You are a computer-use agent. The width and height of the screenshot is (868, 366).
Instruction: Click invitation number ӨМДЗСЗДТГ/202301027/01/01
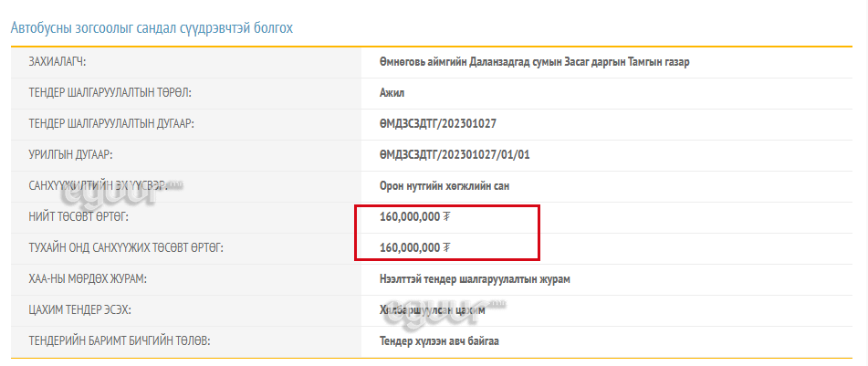point(455,155)
